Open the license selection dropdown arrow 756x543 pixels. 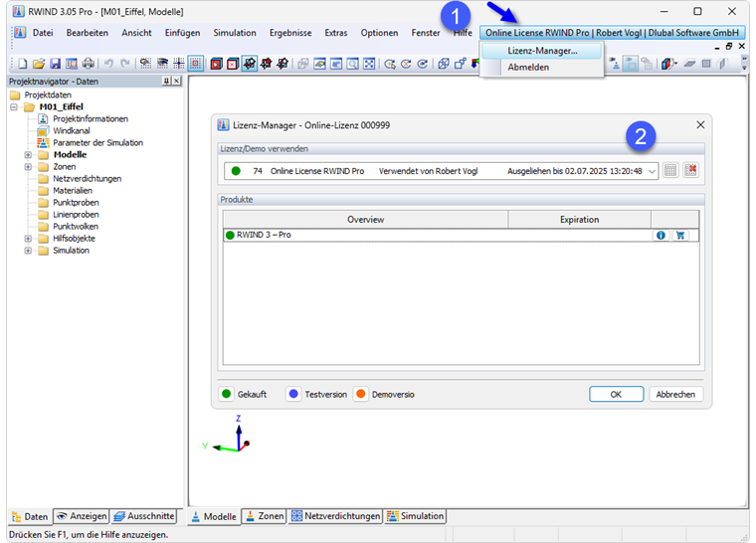click(x=652, y=171)
